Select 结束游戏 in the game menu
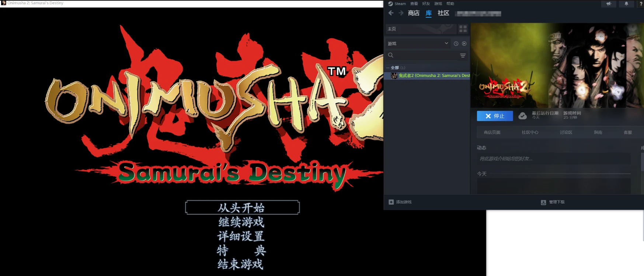Screen dimensions: 644x276 pos(241,264)
